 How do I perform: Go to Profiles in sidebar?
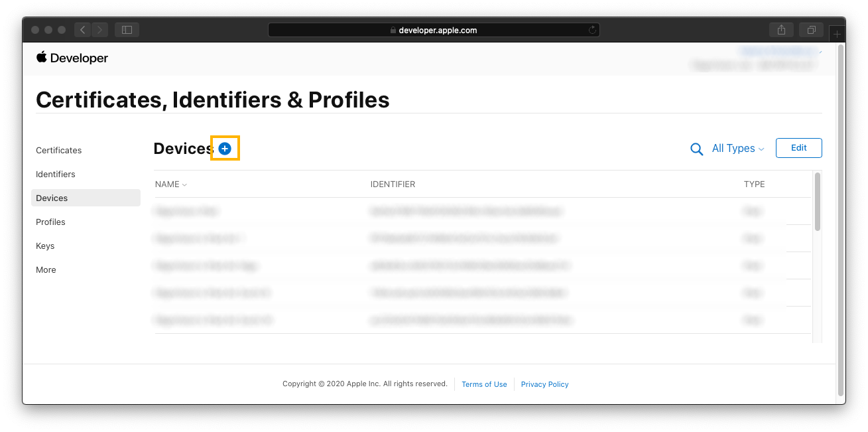click(51, 222)
